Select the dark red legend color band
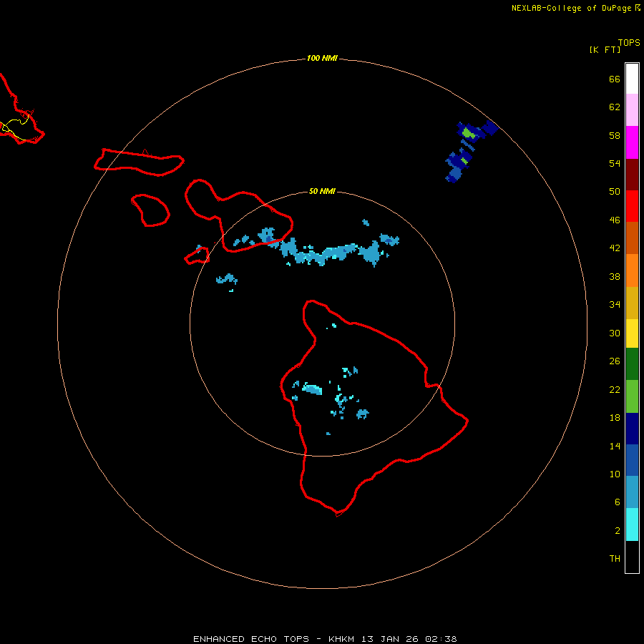 632,175
